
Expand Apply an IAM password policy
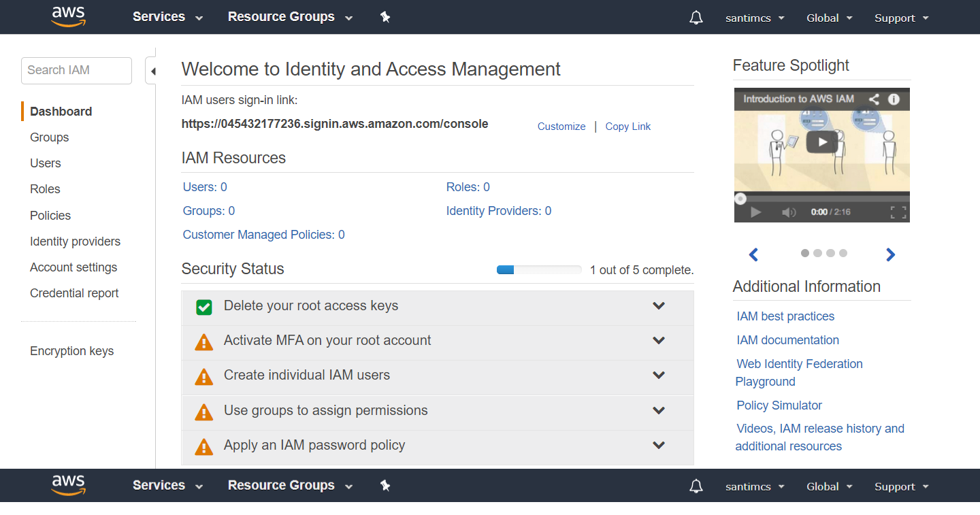(659, 445)
